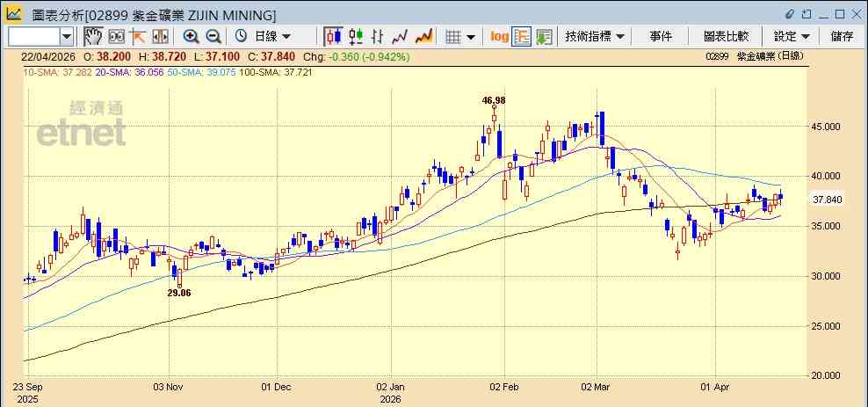Zoom out of the chart
This screenshot has height=407, width=868.
213,37
